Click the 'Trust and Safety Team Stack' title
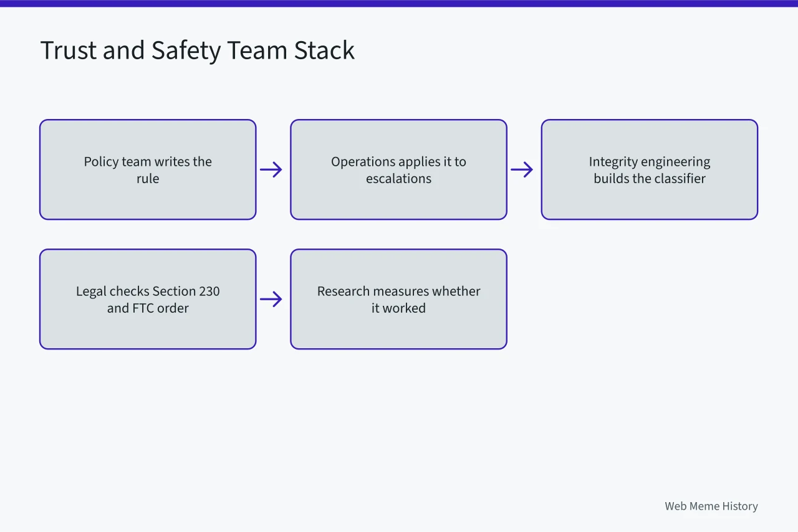 (x=198, y=50)
